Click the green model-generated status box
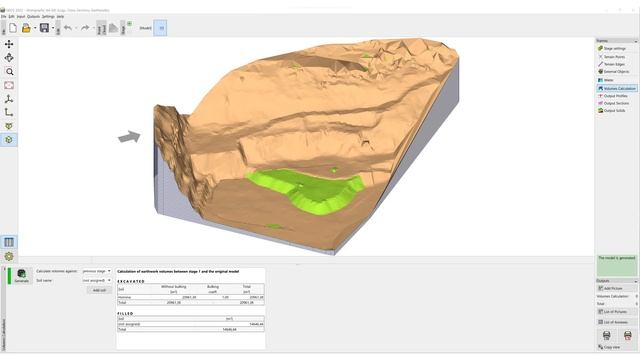The height and width of the screenshot is (360, 640). [x=616, y=266]
